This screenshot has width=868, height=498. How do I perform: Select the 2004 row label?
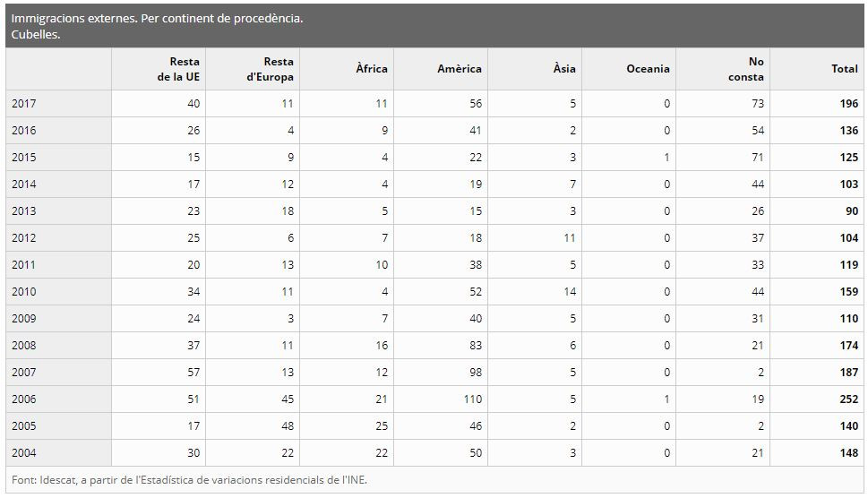point(24,453)
